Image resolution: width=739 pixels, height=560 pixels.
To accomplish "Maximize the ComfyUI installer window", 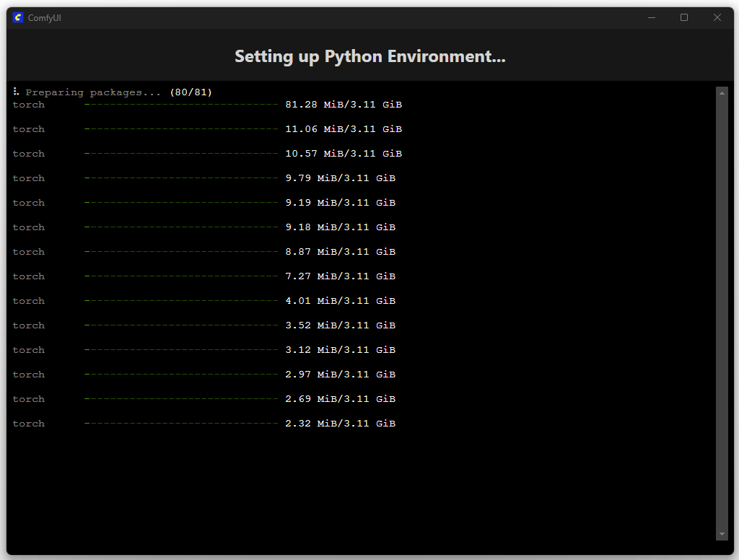I will click(x=684, y=17).
